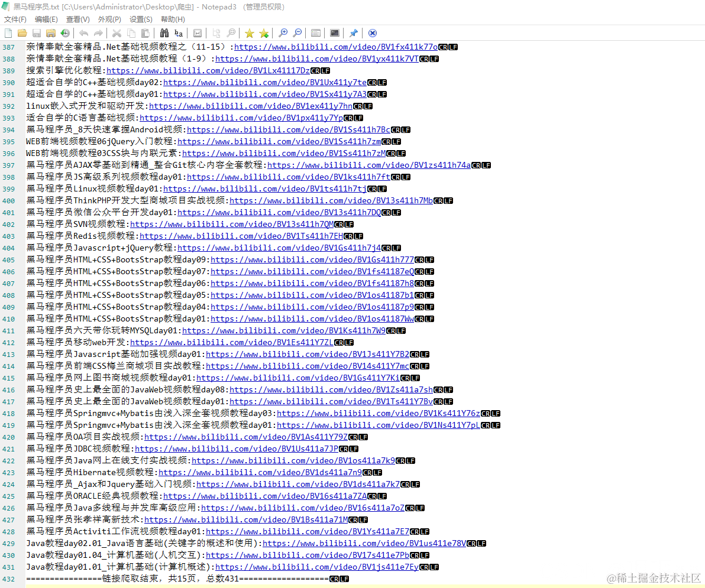The image size is (705, 588).
Task: Zoom out with magnifier minus icon
Action: click(x=297, y=33)
